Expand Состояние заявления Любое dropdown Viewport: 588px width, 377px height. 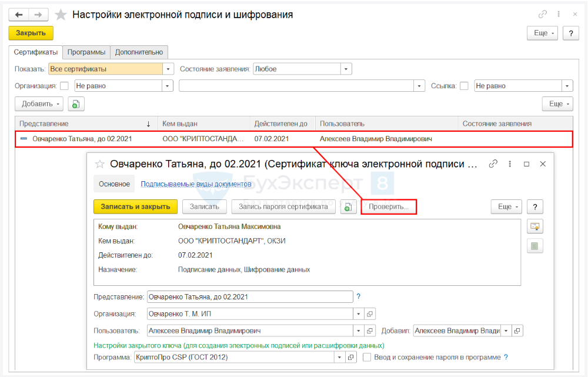tap(346, 69)
